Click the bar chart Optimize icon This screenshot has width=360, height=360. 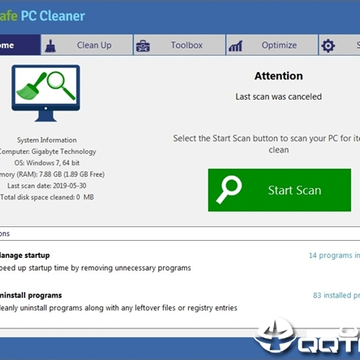(x=235, y=46)
